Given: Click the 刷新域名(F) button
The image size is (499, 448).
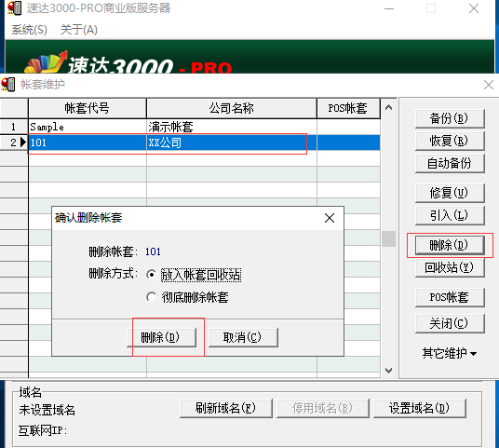Looking at the screenshot, I should [225, 408].
